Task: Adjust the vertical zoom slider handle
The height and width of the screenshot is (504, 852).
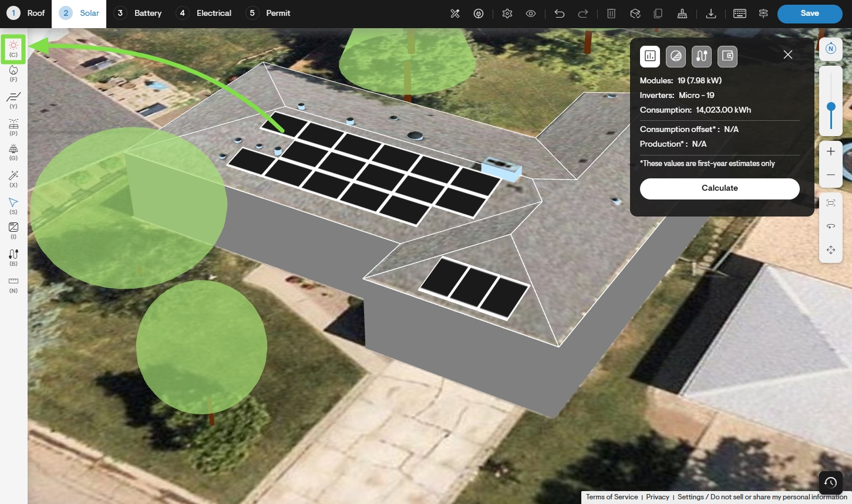Action: [x=831, y=107]
